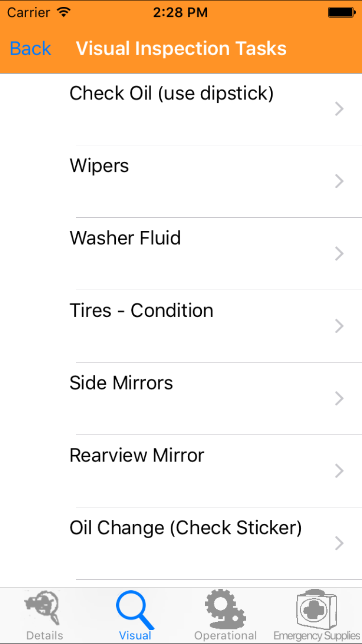The width and height of the screenshot is (362, 644).
Task: Select the Check Oil (use dipstick) item
Action: (171, 93)
